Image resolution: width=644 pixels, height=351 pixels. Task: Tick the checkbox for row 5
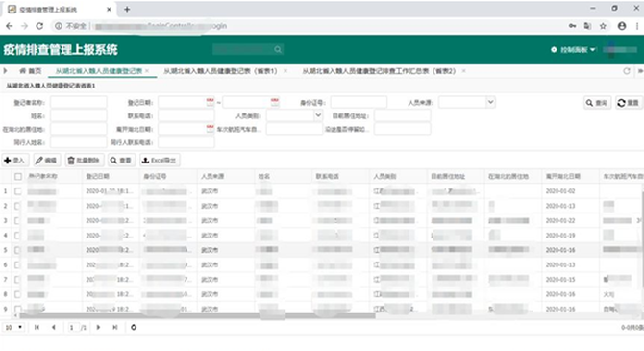18,250
